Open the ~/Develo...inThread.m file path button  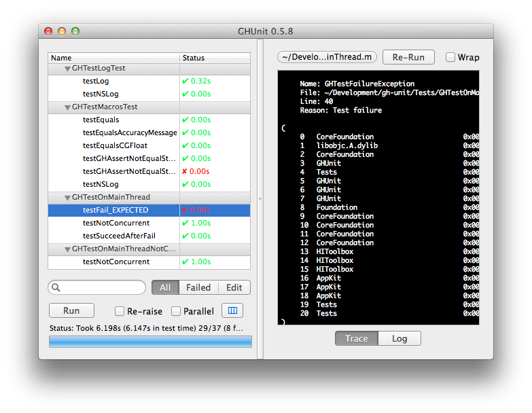pyautogui.click(x=327, y=57)
